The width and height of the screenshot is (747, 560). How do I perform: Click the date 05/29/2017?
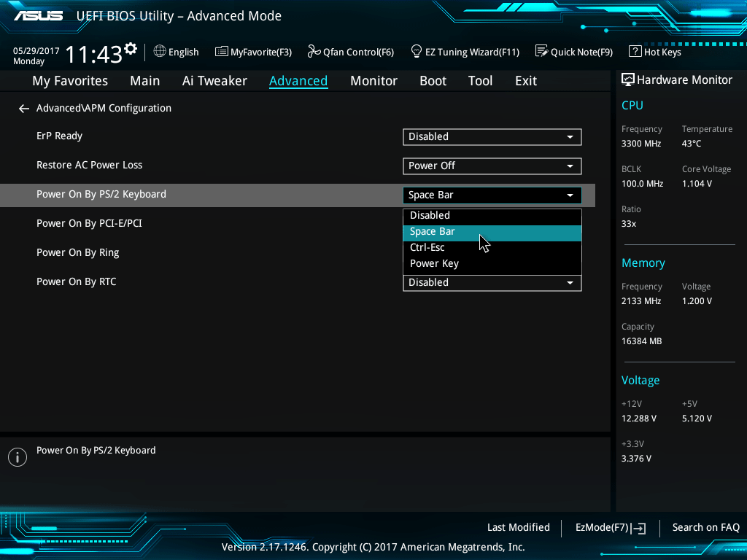pos(36,51)
